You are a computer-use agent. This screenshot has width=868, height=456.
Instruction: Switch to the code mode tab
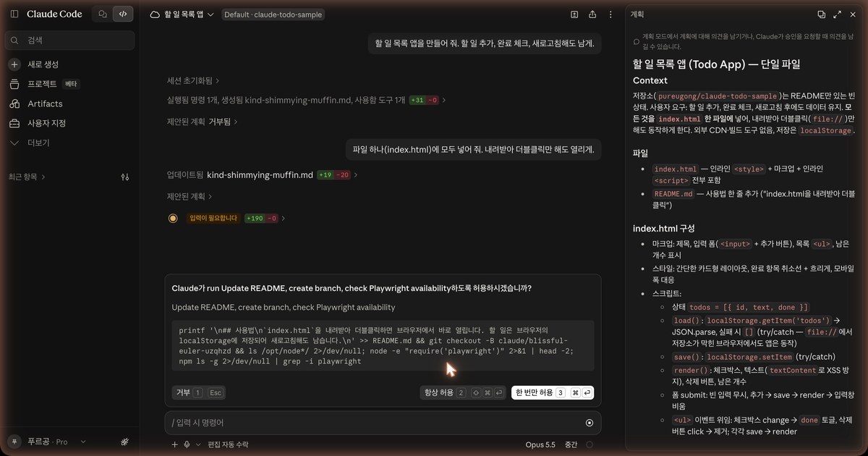[x=123, y=14]
